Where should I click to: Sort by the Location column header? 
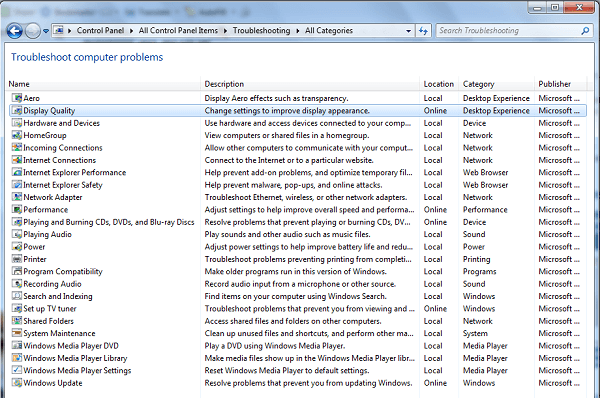point(439,84)
